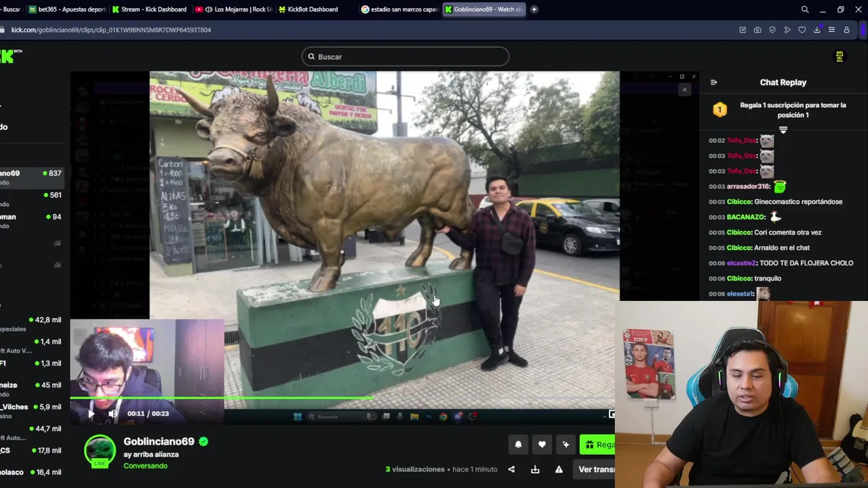Click chat message 'Cori comenta otra vez'
Viewport: 868px width, 488px height.
tap(788, 232)
